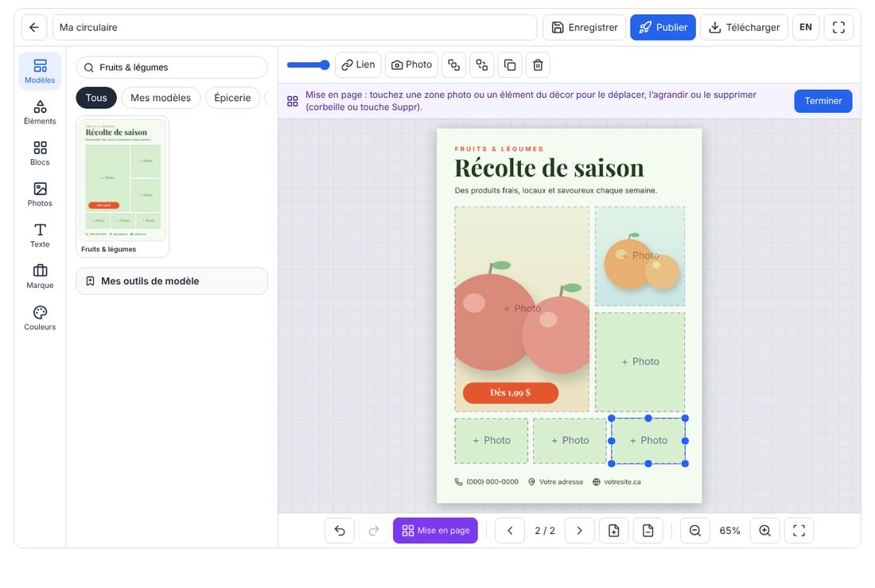Viewport: 875px width, 588px height.
Task: Open the Couleurs palette panel
Action: click(x=40, y=317)
